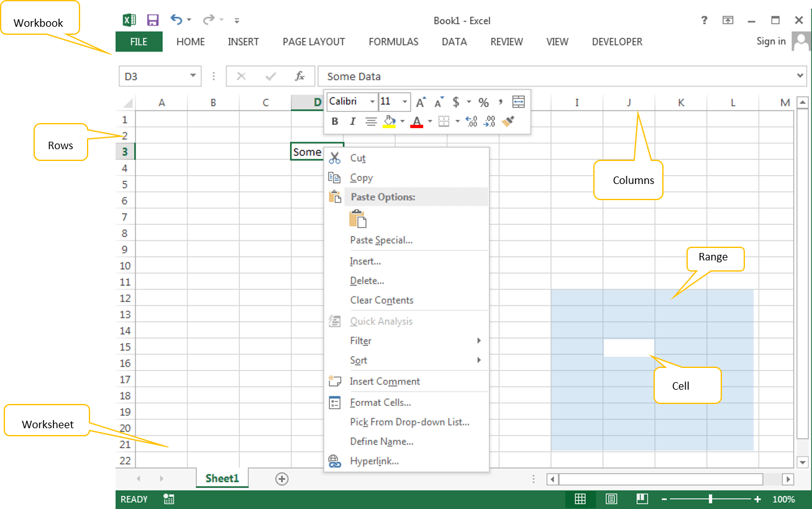Screen dimensions: 812x509
Task: Switch to the FORMULAS ribbon tab
Action: tap(393, 42)
